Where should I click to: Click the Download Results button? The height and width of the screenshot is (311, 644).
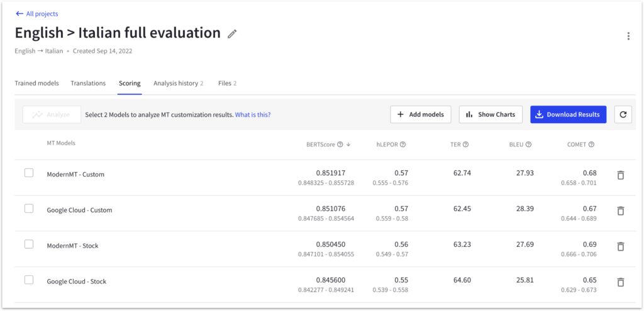[569, 114]
